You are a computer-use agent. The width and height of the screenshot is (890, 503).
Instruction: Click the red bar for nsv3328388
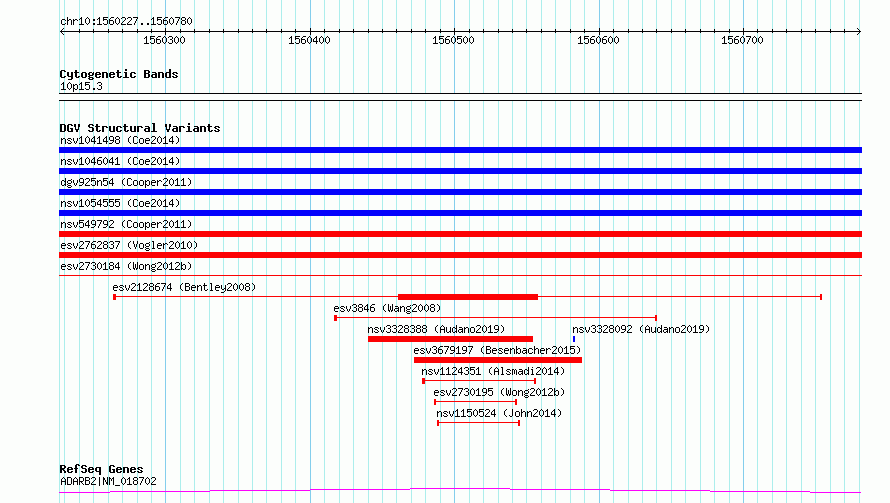point(450,339)
